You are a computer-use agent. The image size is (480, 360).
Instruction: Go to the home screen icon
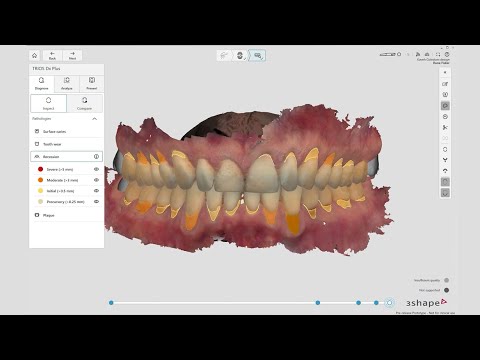(34, 55)
